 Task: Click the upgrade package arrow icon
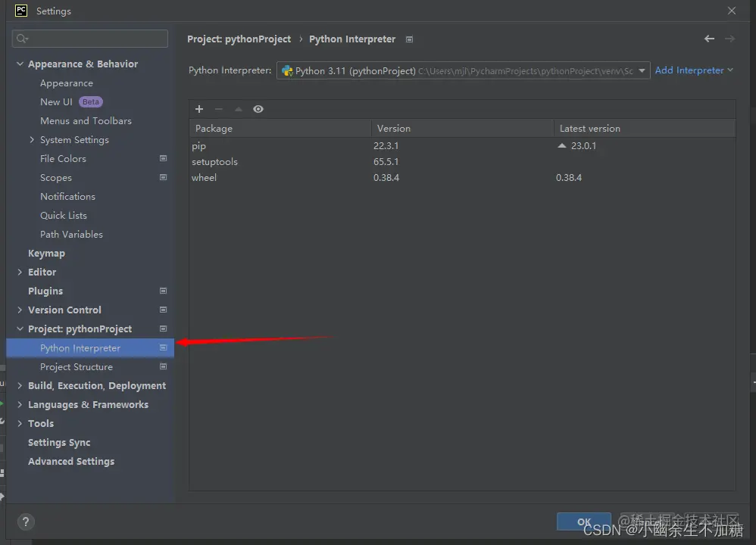[x=238, y=109]
